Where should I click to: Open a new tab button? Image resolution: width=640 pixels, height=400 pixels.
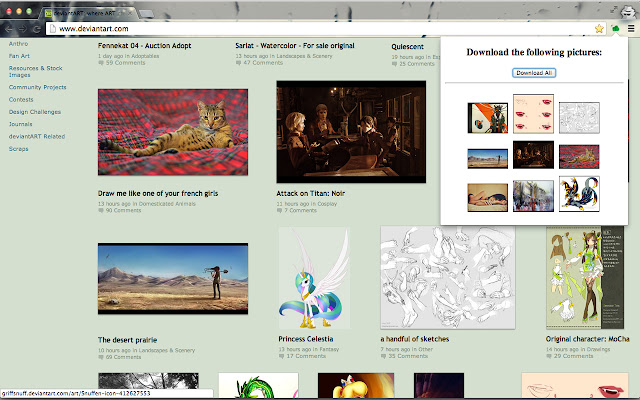pos(146,14)
